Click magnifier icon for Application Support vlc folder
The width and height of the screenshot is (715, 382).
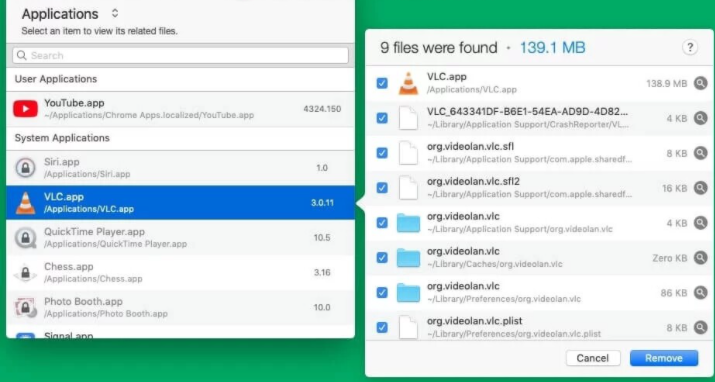click(700, 223)
